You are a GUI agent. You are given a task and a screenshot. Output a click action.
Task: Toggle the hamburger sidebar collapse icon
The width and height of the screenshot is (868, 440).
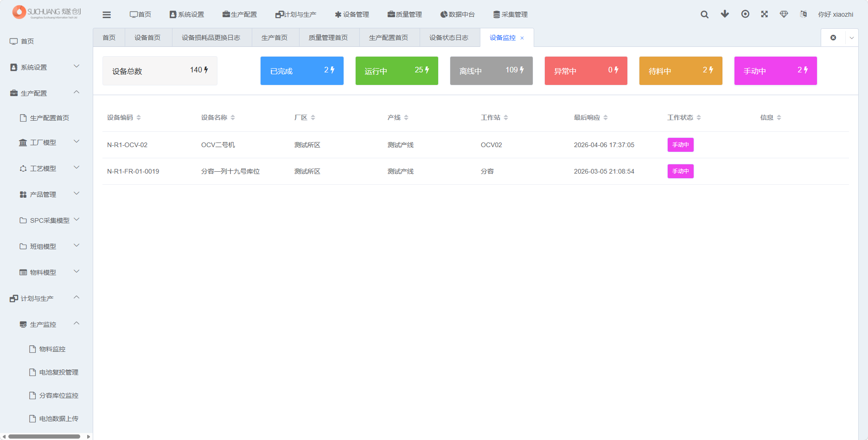107,14
